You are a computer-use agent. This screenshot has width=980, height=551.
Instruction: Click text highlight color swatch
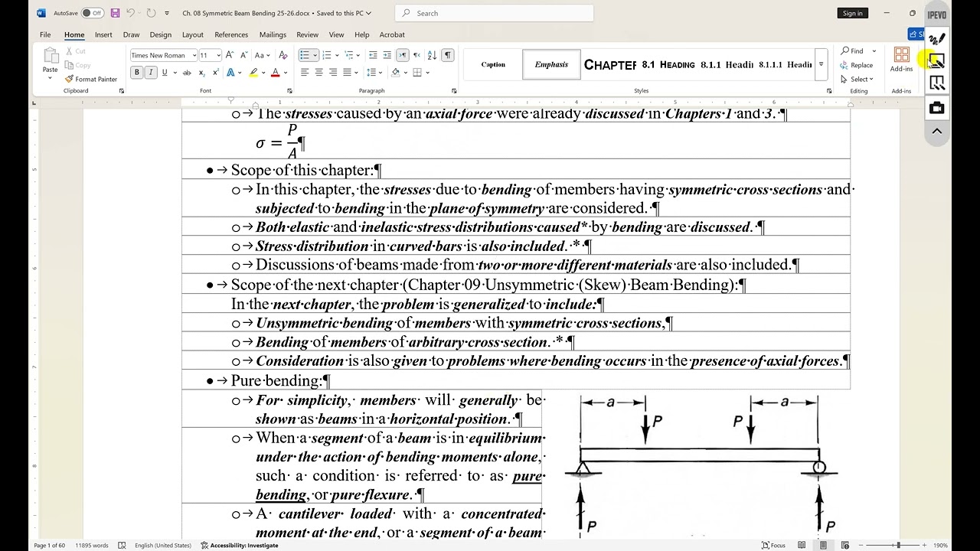pos(253,73)
